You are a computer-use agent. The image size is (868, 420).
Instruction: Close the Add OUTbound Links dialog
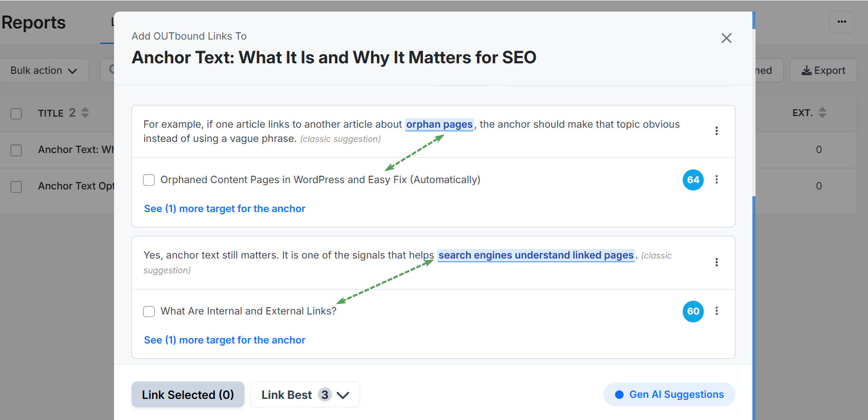tap(727, 38)
